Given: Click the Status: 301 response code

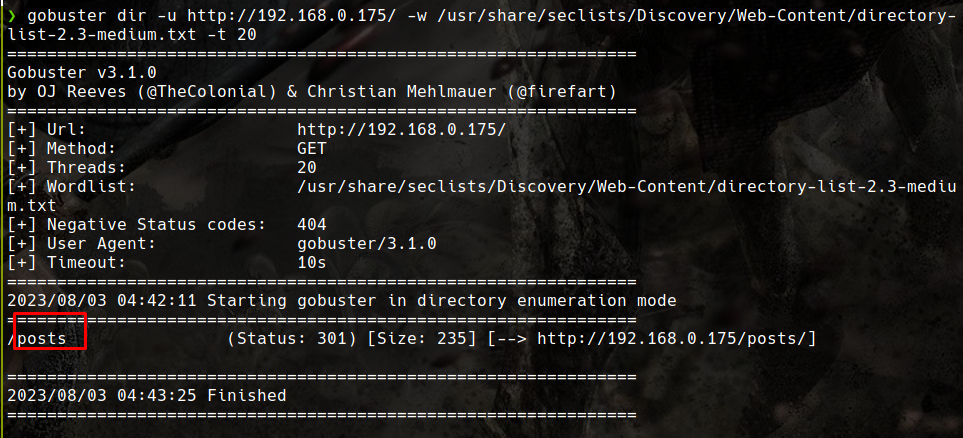Looking at the screenshot, I should click(292, 338).
